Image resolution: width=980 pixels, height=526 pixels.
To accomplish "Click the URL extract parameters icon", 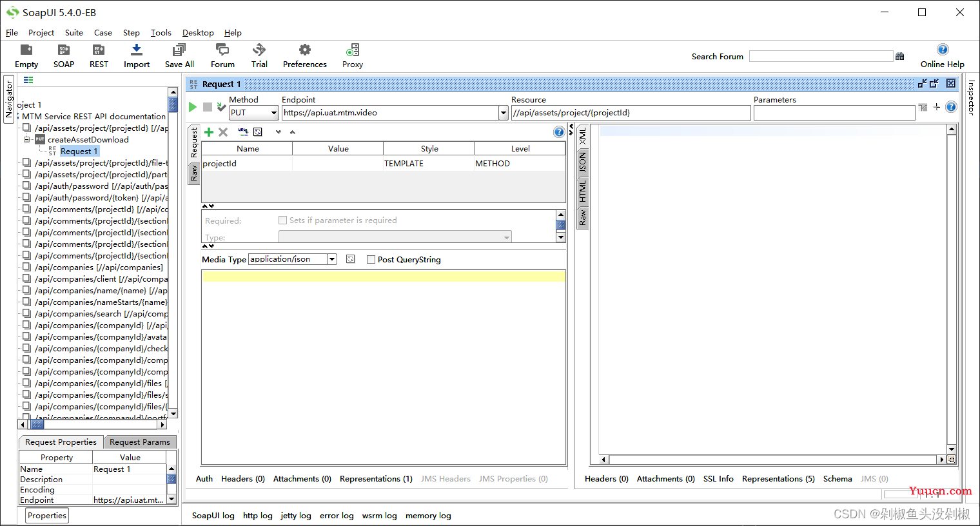I will click(243, 132).
